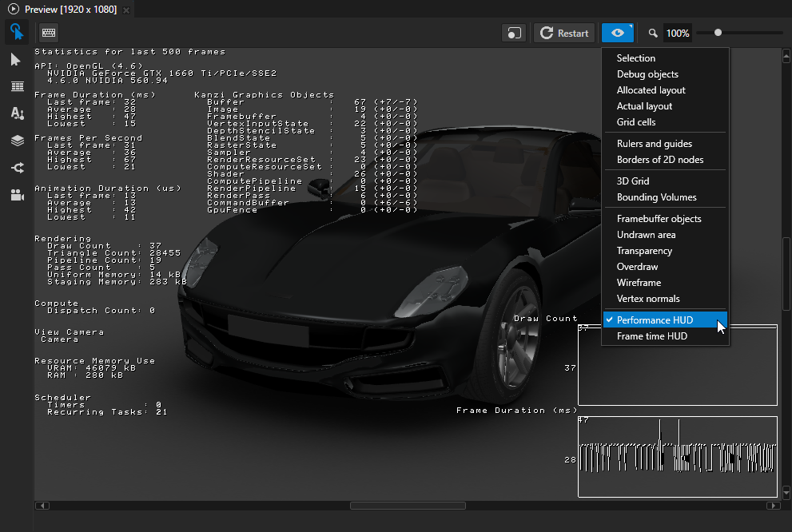Click the horizontal scrollbar's left arrow
Viewport: 792px width, 532px height.
42,505
